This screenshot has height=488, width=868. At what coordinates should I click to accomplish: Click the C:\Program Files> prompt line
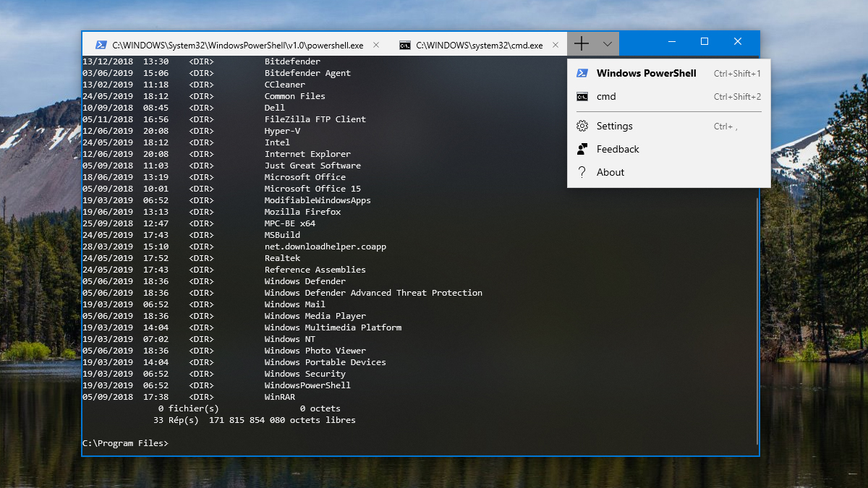pyautogui.click(x=125, y=443)
